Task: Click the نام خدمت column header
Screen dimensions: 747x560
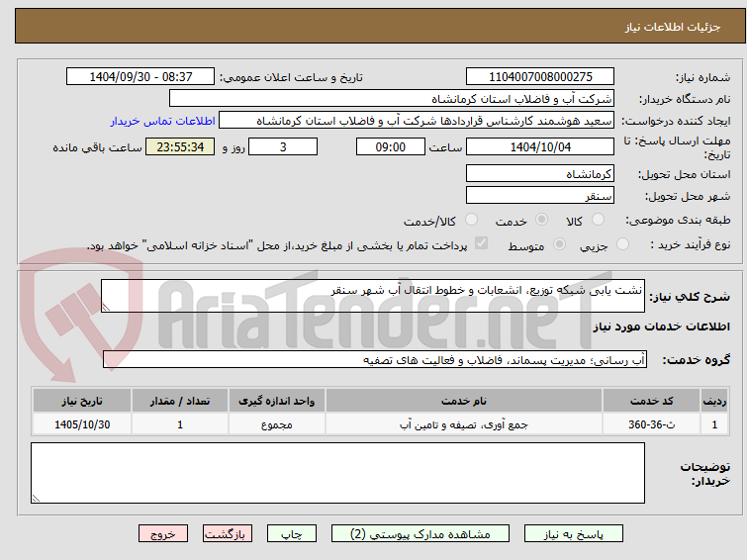Action: coord(464,401)
